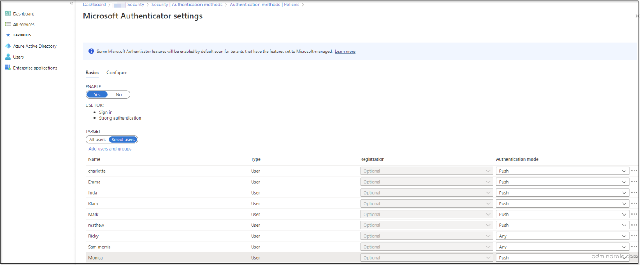Open the ellipsis menu next to Microsoft Authenticator settings
644x265 pixels.
coord(213,16)
